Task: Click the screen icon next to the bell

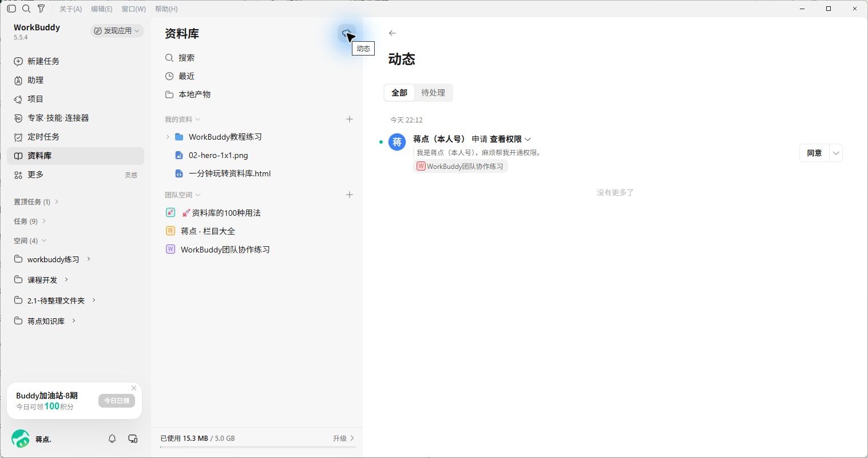Action: [x=133, y=439]
